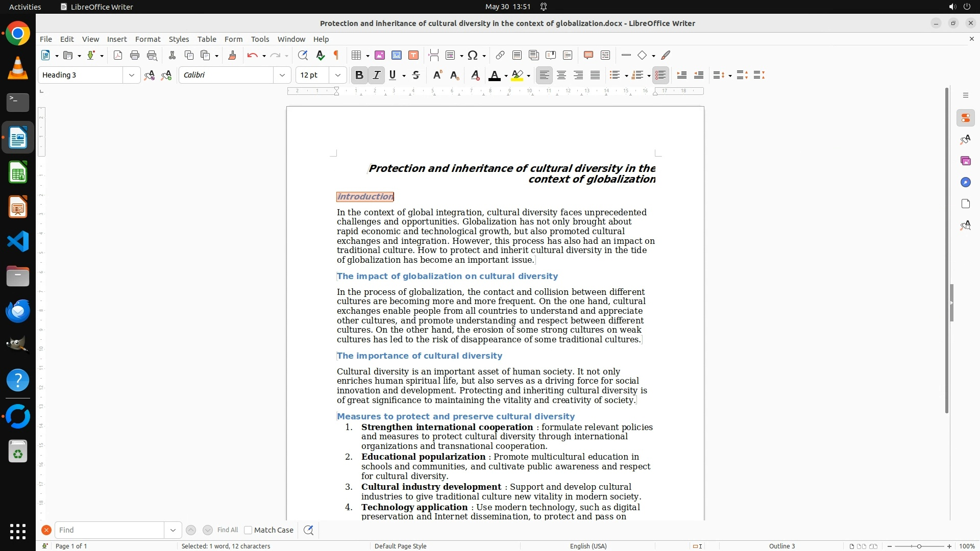Open the font size dropdown arrow
Screen dimensions: 980x551
[x=337, y=75]
